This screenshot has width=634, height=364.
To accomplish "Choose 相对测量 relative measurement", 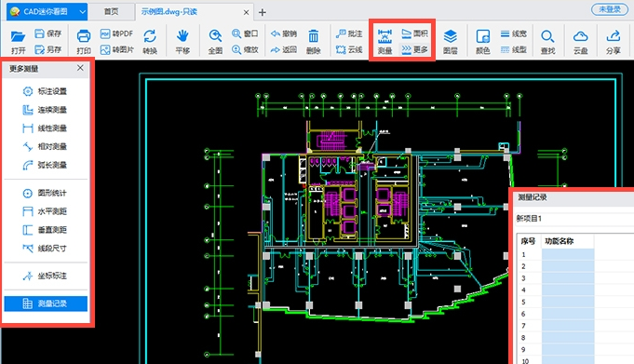I will 45,146.
